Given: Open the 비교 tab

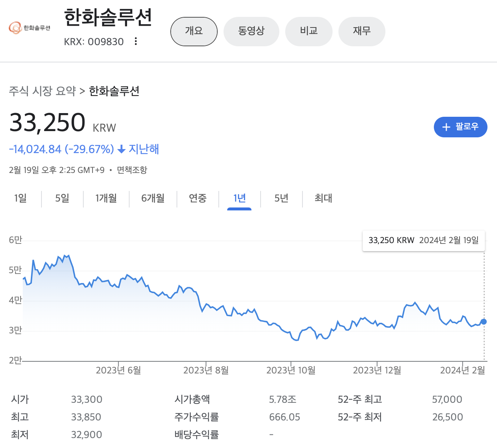Looking at the screenshot, I should (309, 32).
